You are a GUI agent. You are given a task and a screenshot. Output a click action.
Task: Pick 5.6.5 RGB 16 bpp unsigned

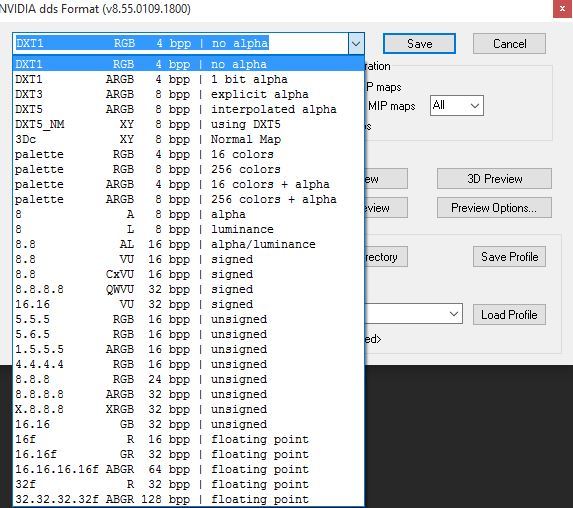point(189,334)
